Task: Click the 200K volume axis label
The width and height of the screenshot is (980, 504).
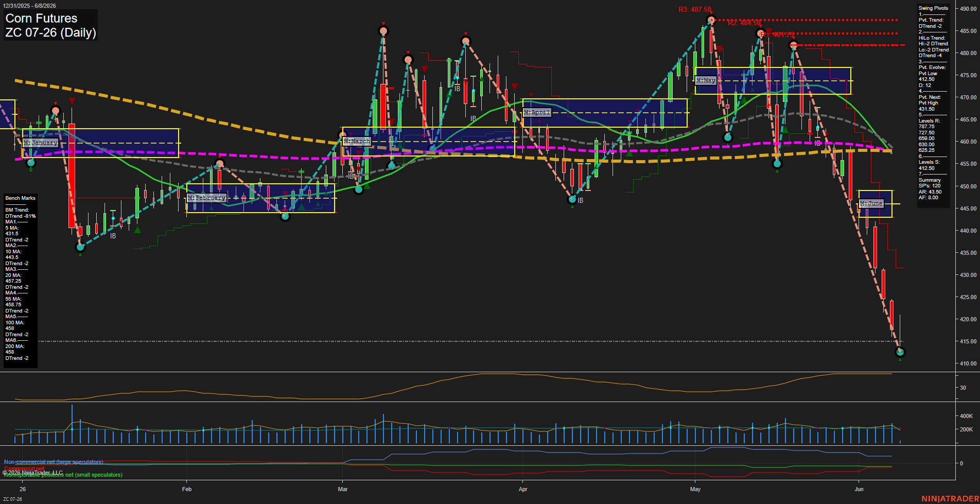Action: [x=966, y=429]
